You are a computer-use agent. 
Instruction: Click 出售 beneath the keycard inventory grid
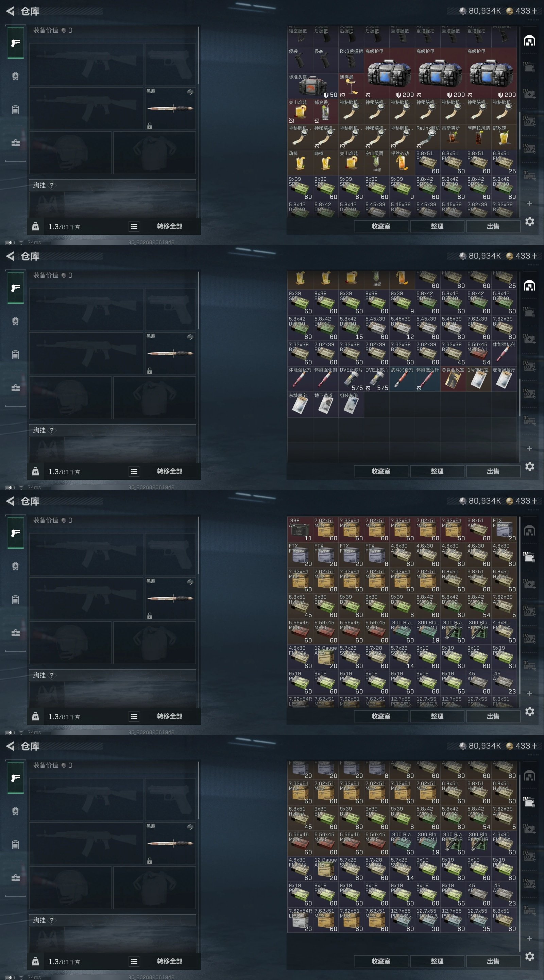click(x=493, y=471)
